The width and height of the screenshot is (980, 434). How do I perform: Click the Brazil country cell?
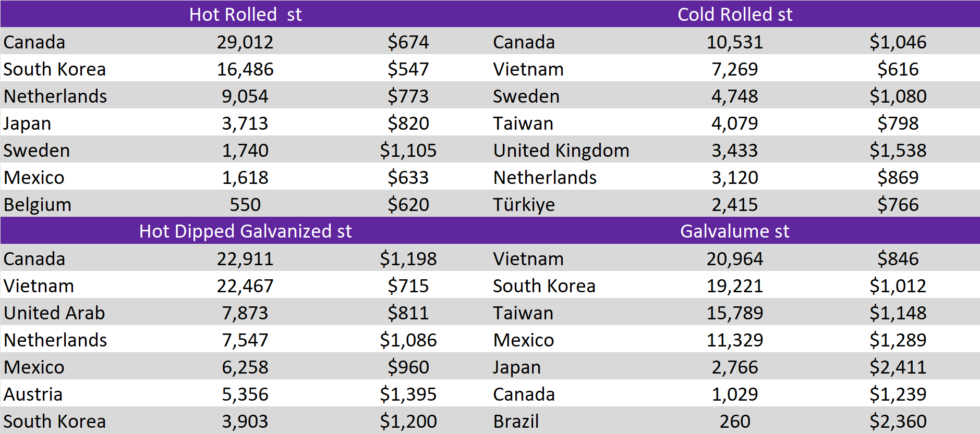point(516,421)
